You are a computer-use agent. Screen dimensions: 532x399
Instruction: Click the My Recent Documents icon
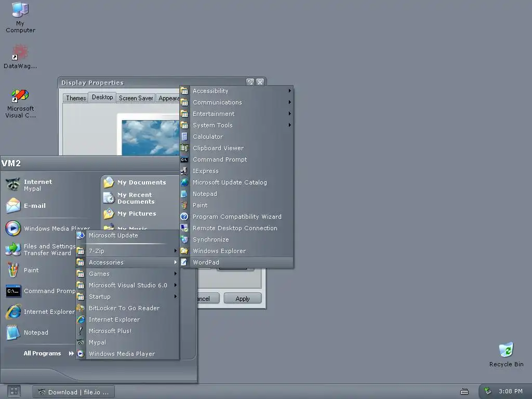[109, 198]
